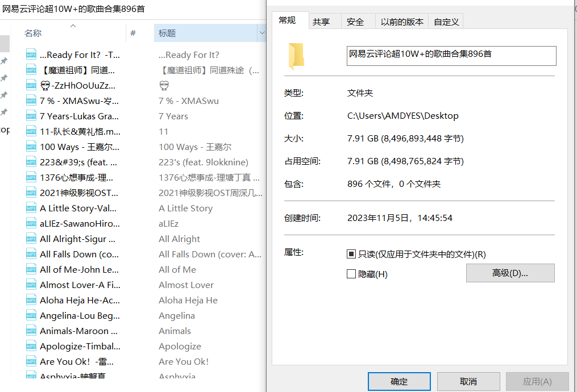The image size is (577, 392).
Task: Click the MP3 icon of All Alright-Sigur
Action: [x=31, y=239]
